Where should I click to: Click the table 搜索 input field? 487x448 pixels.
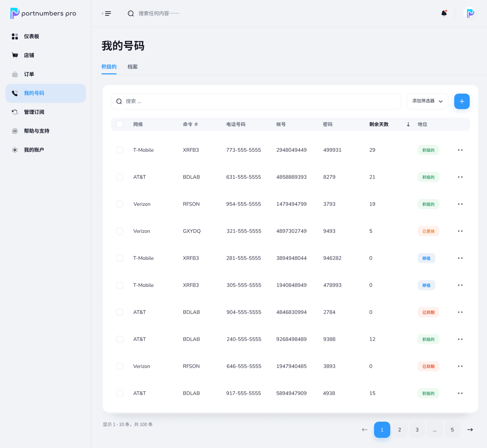pos(256,101)
